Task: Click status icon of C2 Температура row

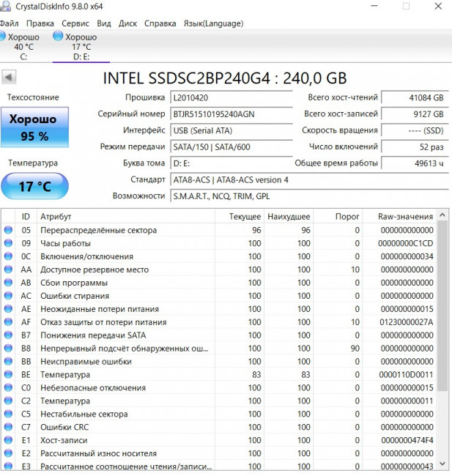Action: (8, 401)
